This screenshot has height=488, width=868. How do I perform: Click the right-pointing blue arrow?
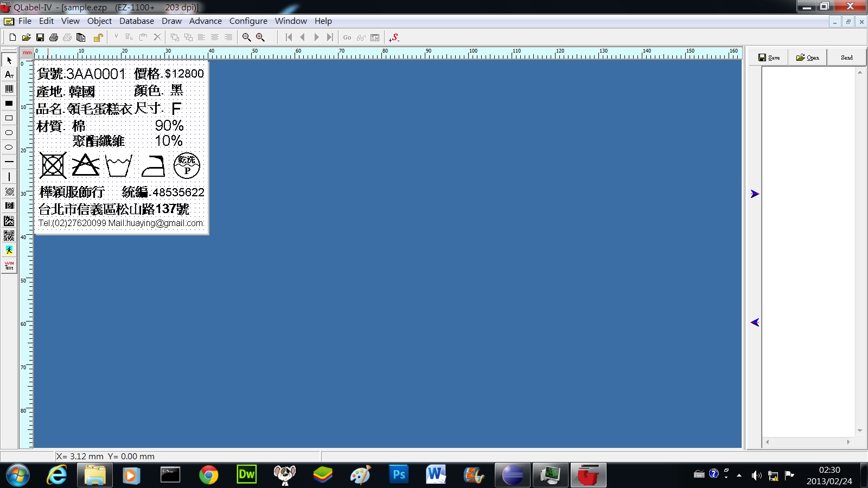point(755,194)
